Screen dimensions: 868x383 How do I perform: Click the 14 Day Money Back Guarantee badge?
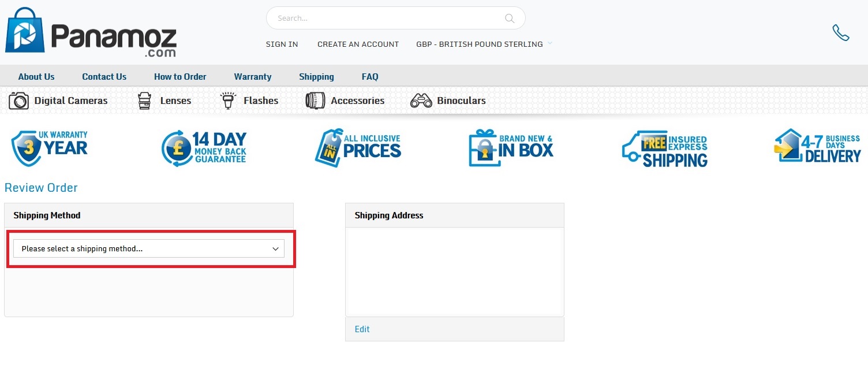204,148
